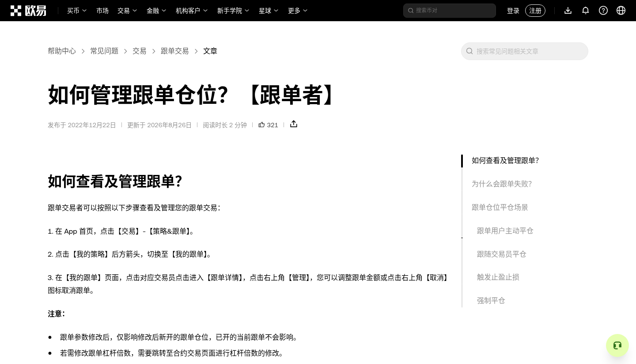The width and height of the screenshot is (636, 364).
Task: Jump to 强制平仓 subsection
Action: pyautogui.click(x=491, y=300)
